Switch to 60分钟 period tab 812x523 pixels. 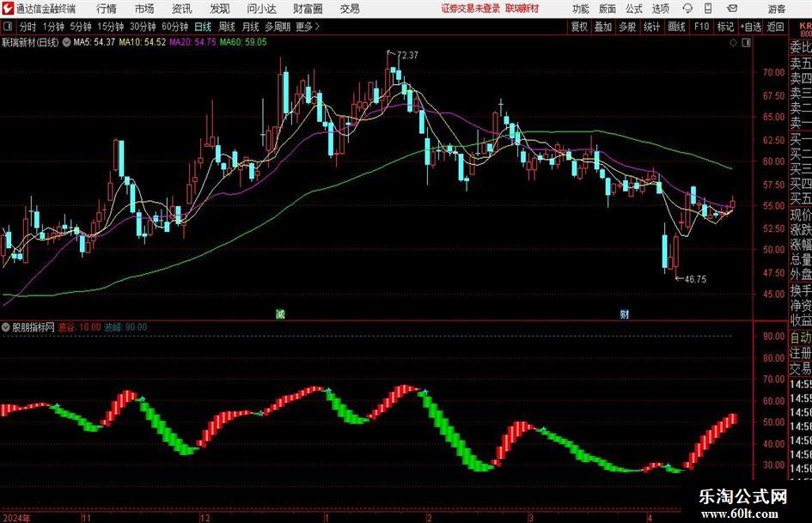174,27
